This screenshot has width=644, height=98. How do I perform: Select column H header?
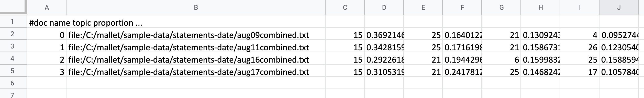(540, 7)
